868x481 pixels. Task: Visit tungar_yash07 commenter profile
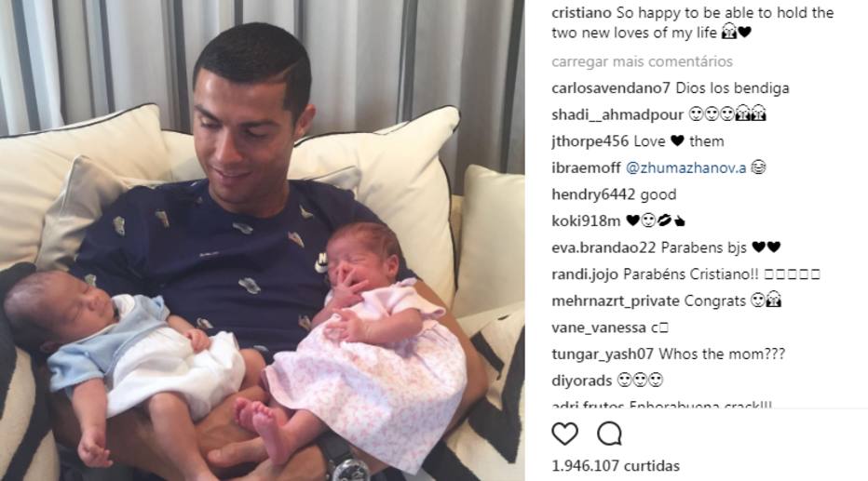(x=603, y=354)
